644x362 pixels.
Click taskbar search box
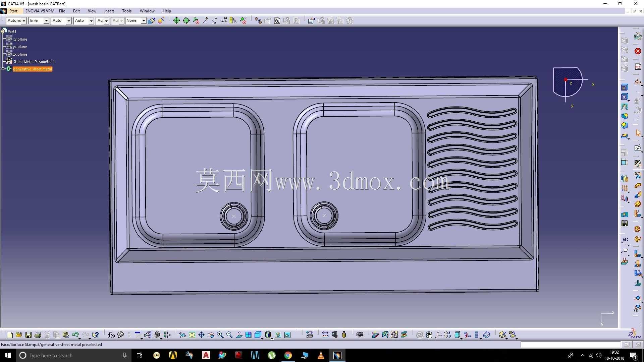[73, 355]
